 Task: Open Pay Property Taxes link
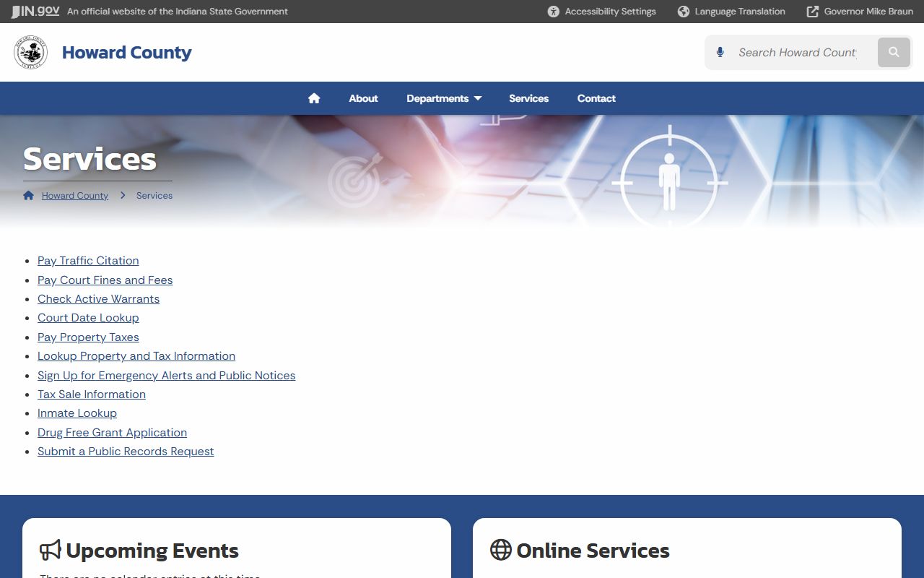click(x=88, y=337)
